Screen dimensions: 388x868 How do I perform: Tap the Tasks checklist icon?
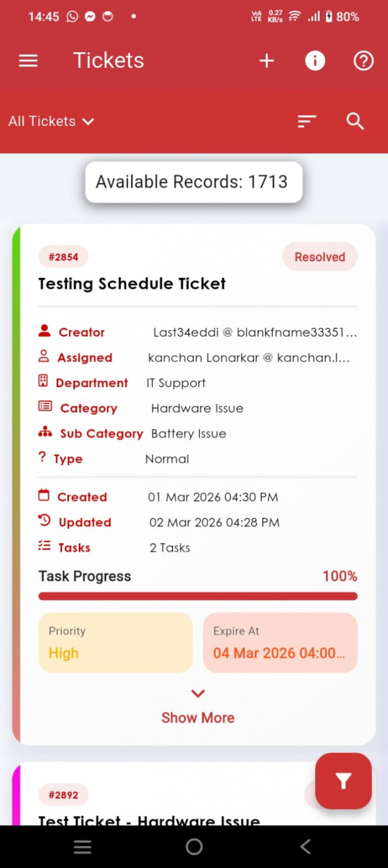44,547
